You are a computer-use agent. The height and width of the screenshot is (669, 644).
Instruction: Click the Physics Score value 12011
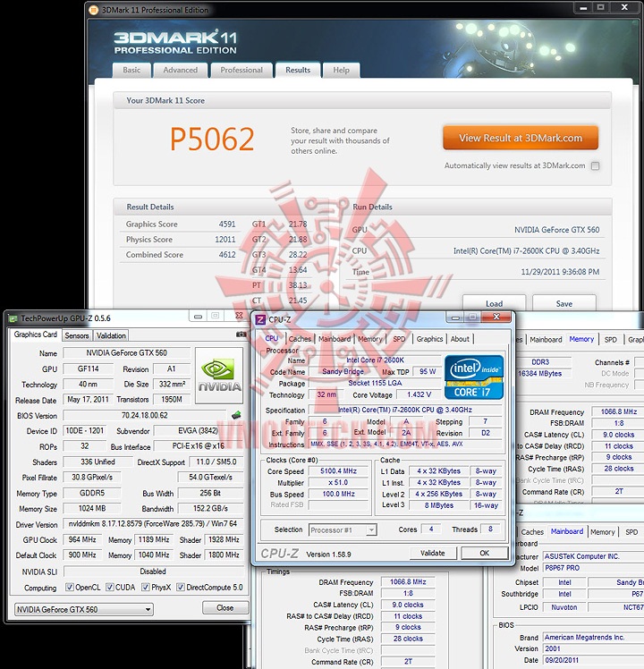click(x=225, y=240)
